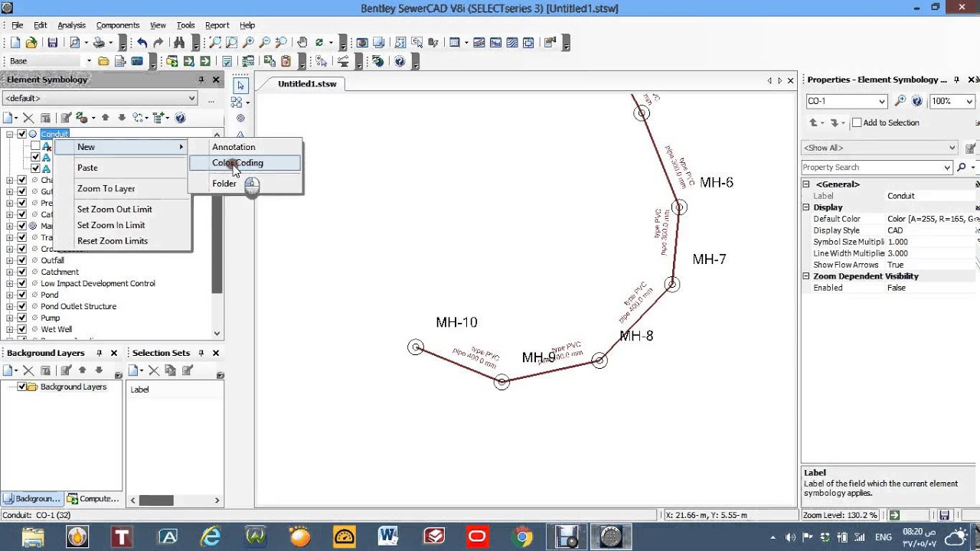Click the green Refresh drawing icon
This screenshot has height=551, width=980.
pos(319,43)
